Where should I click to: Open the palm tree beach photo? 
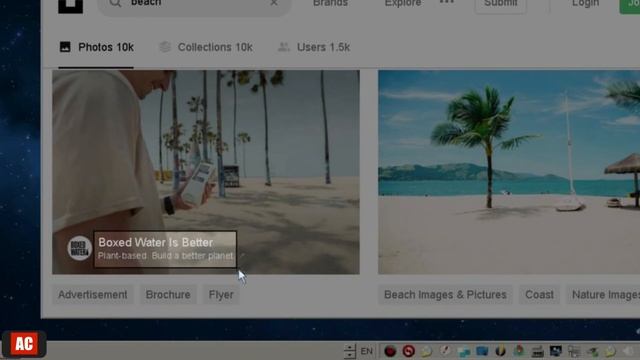[509, 172]
